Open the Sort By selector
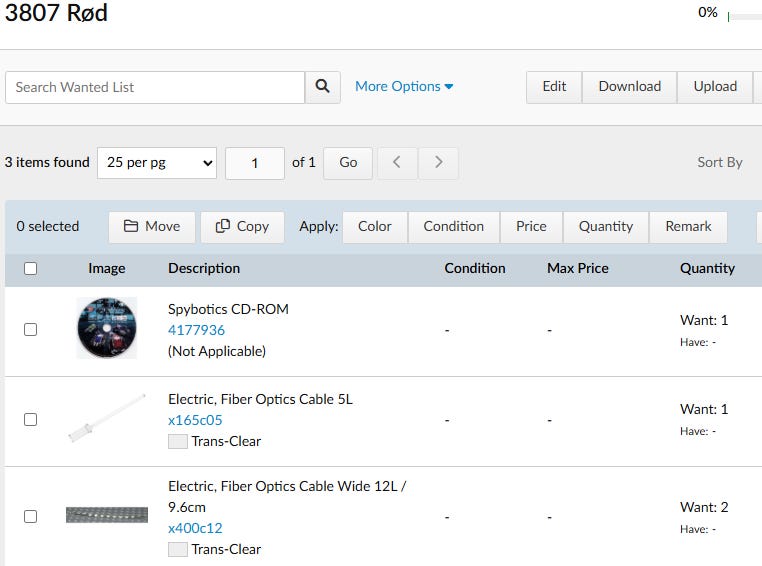The height and width of the screenshot is (566, 762). [x=720, y=163]
